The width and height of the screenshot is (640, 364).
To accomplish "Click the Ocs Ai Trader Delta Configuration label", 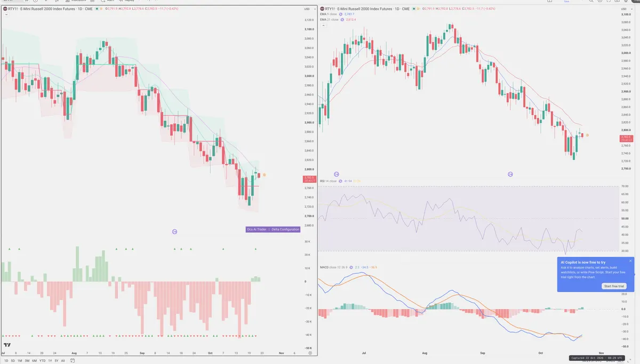I will coord(273,229).
